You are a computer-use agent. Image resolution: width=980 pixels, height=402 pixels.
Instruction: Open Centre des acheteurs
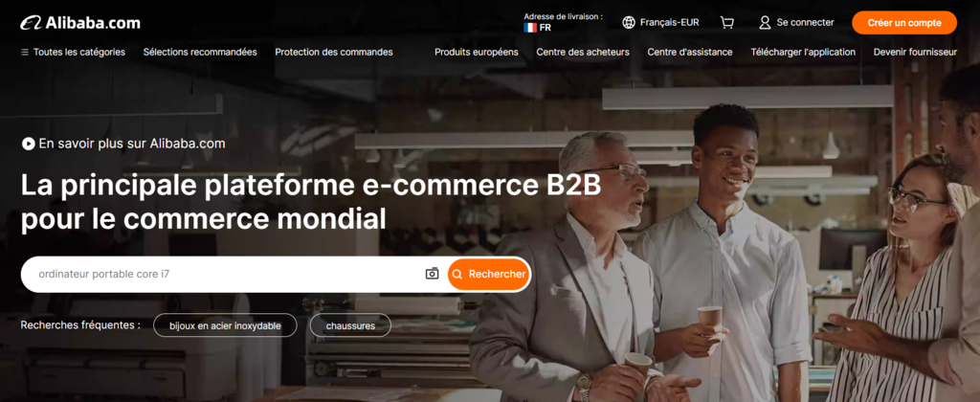(x=583, y=53)
